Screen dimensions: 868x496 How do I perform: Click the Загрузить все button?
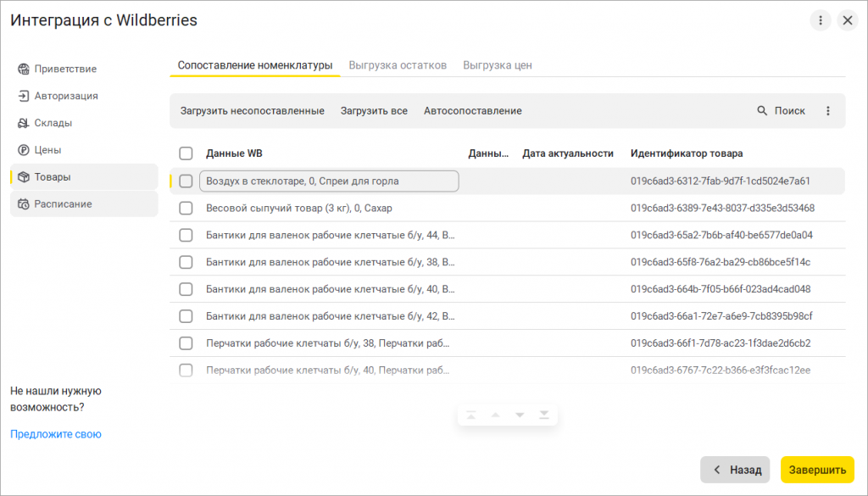click(374, 111)
